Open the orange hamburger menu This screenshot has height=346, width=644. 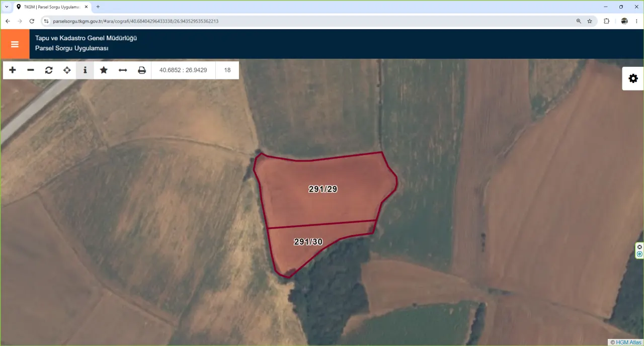pos(15,44)
